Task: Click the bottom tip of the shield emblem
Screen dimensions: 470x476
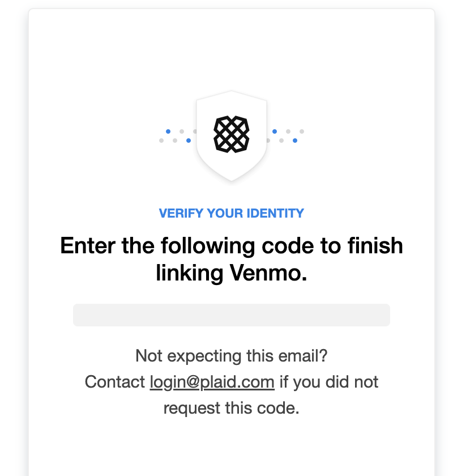Action: 232,179
